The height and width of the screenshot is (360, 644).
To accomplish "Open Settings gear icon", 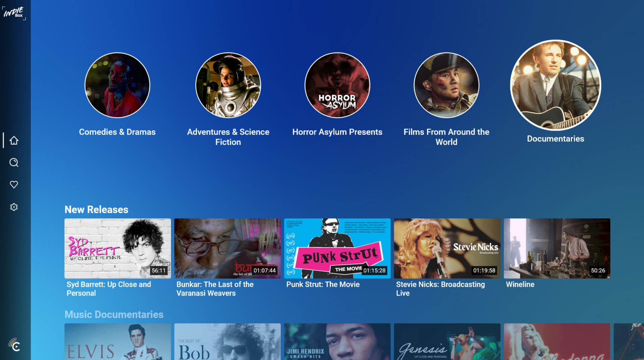I will pos(14,207).
